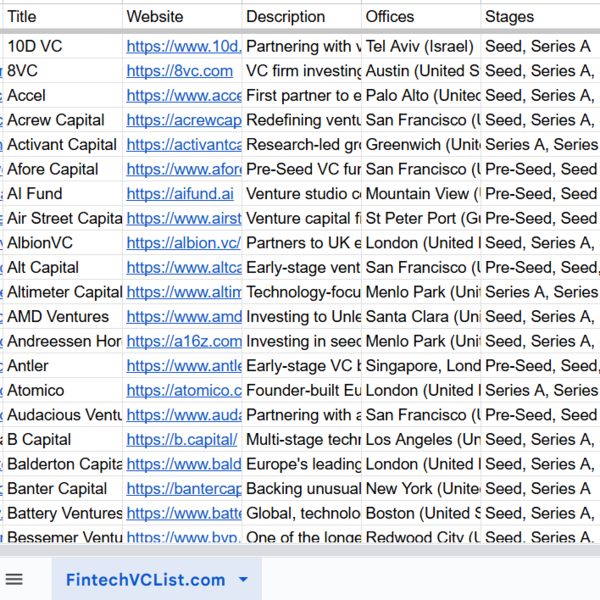The image size is (600, 600).
Task: Select the Europe's leading description cell
Action: point(302,464)
